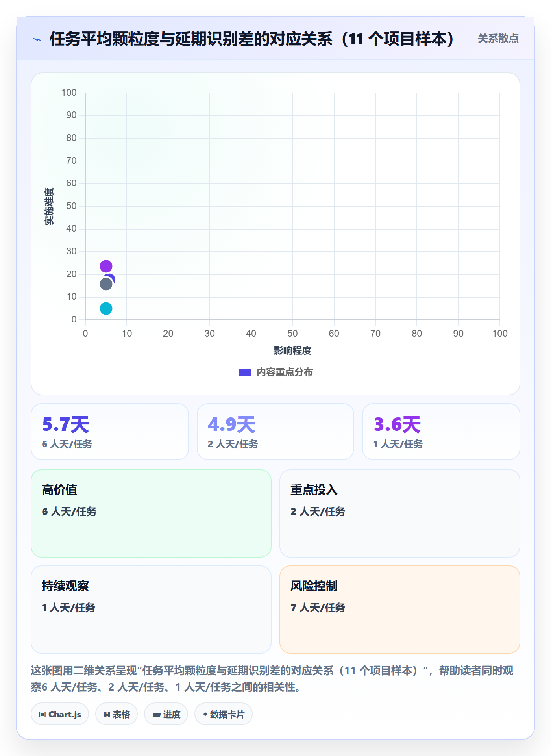Click the gray scatter data point

coord(106,284)
